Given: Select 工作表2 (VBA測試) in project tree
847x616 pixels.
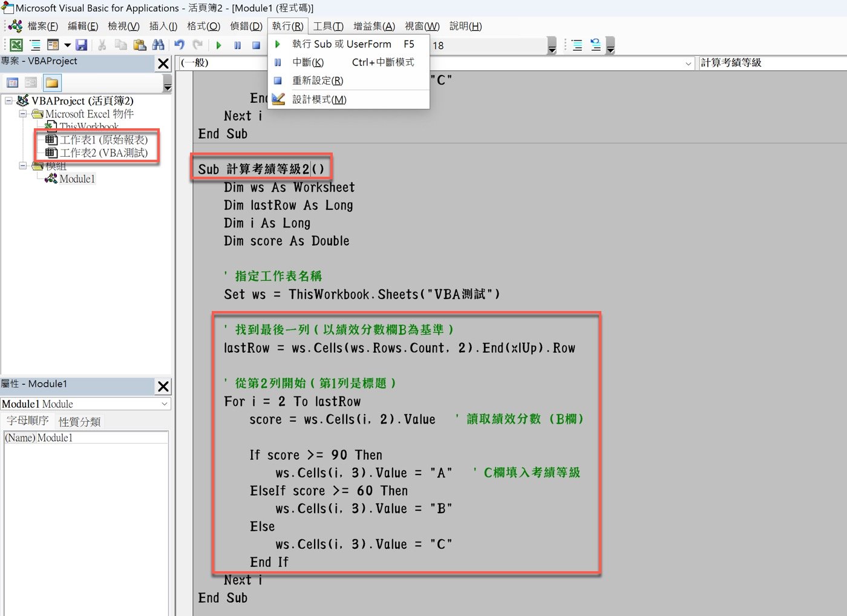Looking at the screenshot, I should point(103,153).
